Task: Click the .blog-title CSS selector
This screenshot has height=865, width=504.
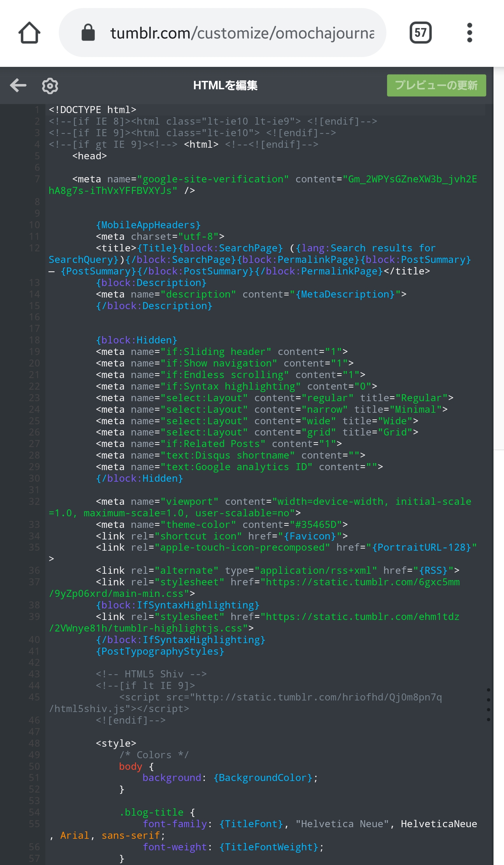Action: point(151,812)
